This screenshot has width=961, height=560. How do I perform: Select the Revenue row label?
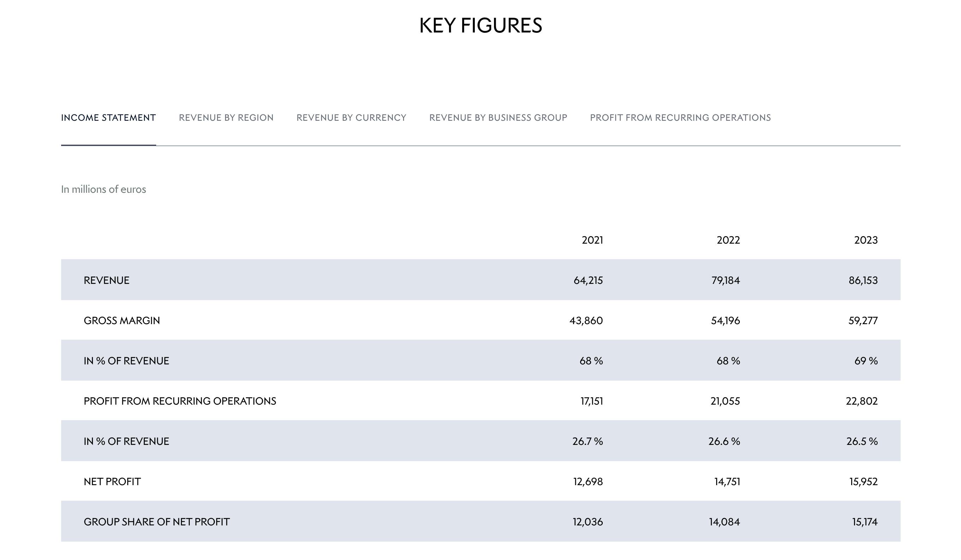pos(106,280)
